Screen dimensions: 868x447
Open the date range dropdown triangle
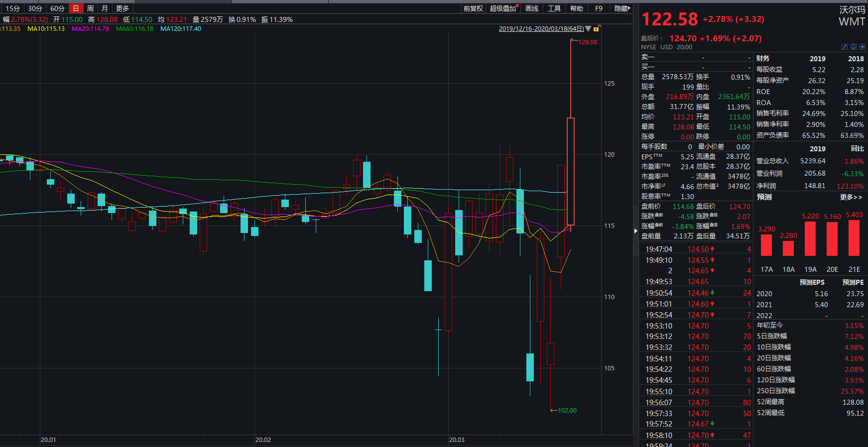[588, 29]
